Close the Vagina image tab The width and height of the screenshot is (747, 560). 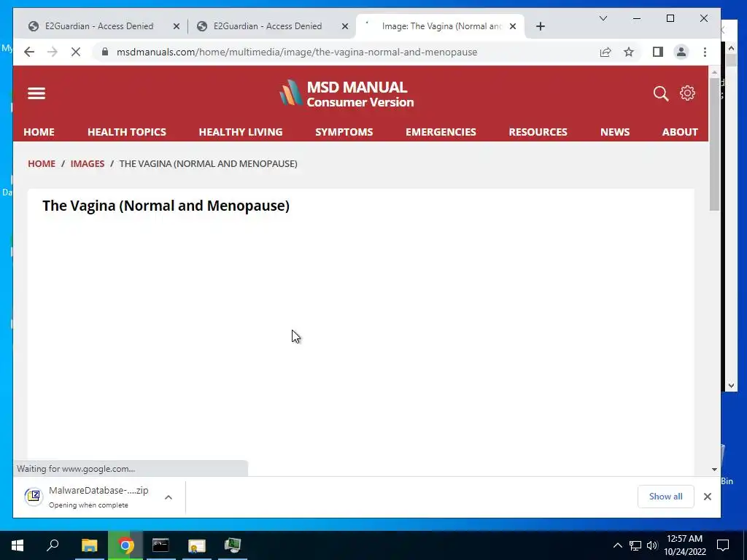tap(513, 26)
